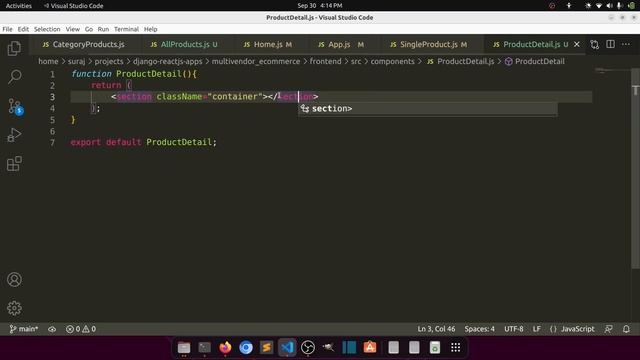Open the Selection menu
Image resolution: width=640 pixels, height=360 pixels.
47,29
